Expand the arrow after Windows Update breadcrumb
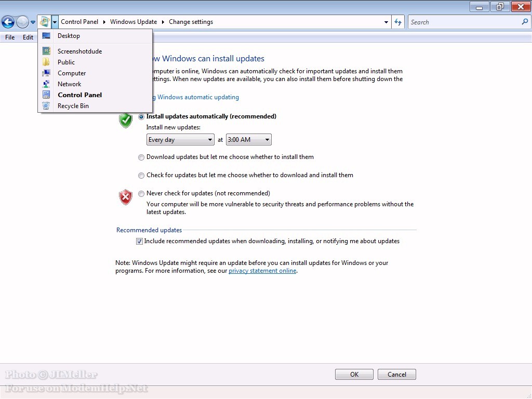The image size is (532, 399). 163,22
